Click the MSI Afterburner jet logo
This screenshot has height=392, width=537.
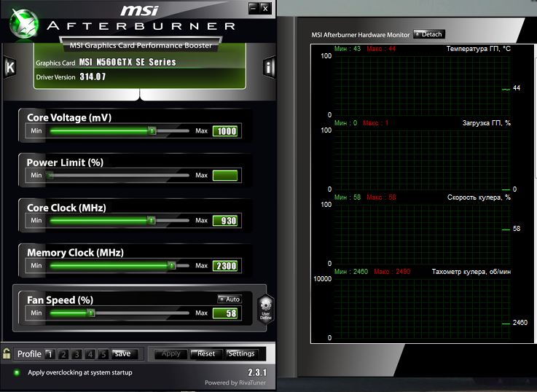23,23
